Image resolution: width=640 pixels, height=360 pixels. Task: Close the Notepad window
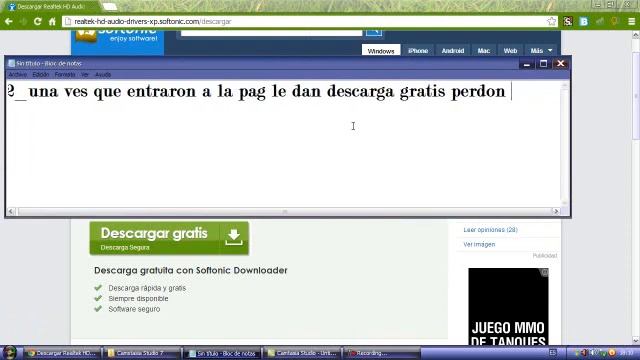(x=560, y=64)
